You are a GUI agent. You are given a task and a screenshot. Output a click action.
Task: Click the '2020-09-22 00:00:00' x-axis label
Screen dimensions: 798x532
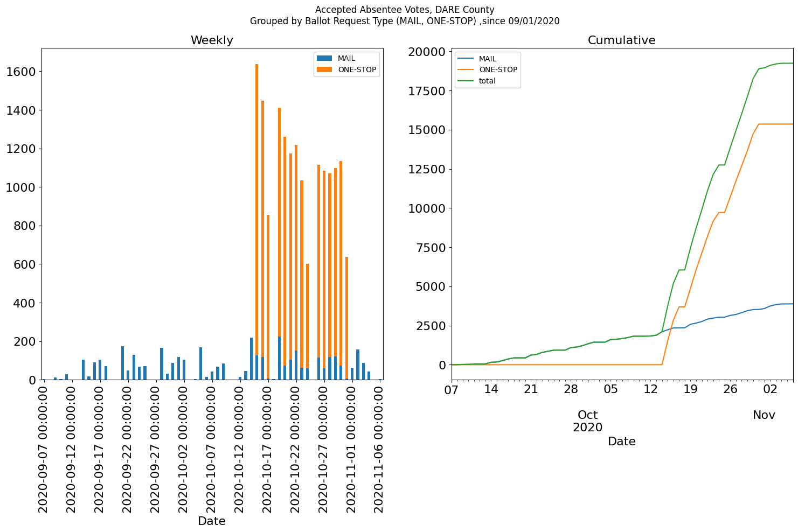point(127,448)
